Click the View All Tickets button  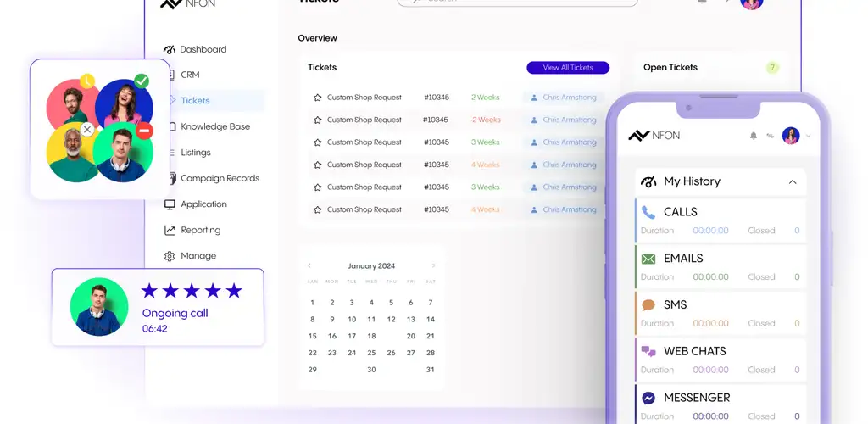(x=567, y=68)
